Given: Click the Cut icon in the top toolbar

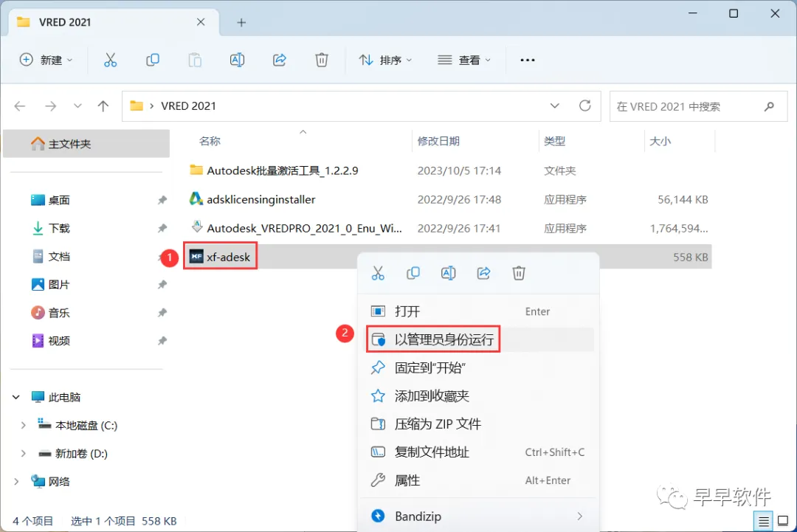Looking at the screenshot, I should tap(110, 60).
